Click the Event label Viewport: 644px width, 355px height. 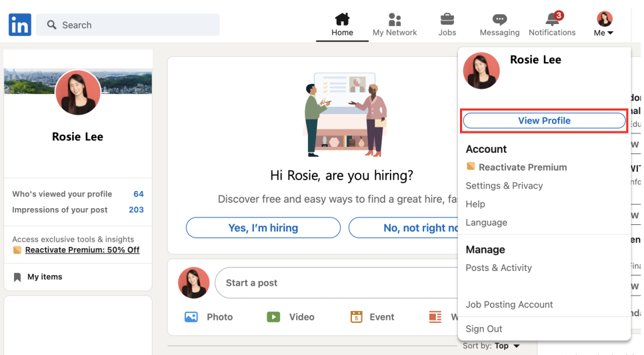pyautogui.click(x=382, y=317)
